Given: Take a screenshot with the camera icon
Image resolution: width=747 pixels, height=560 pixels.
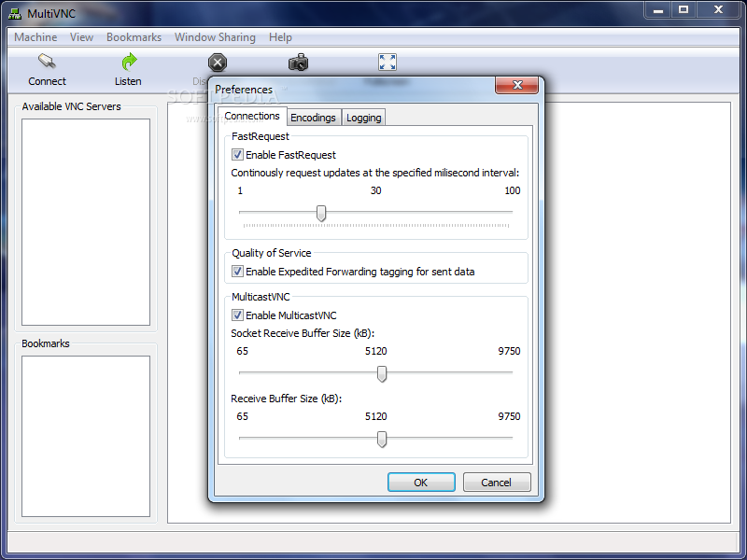Looking at the screenshot, I should [298, 63].
